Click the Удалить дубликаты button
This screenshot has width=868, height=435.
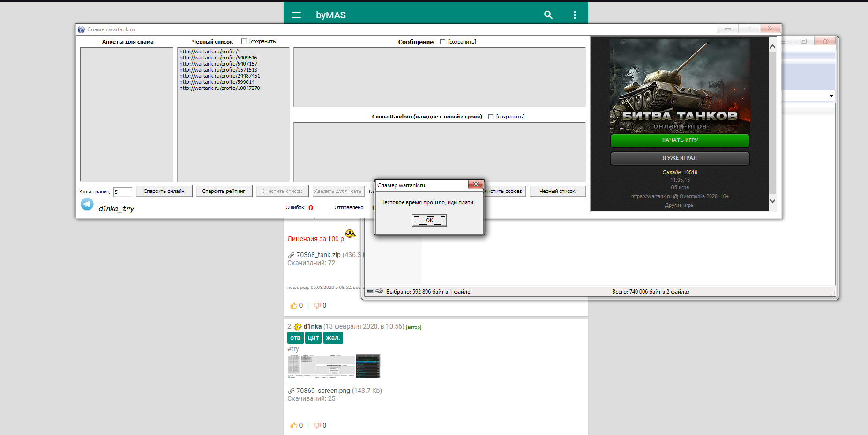(338, 191)
